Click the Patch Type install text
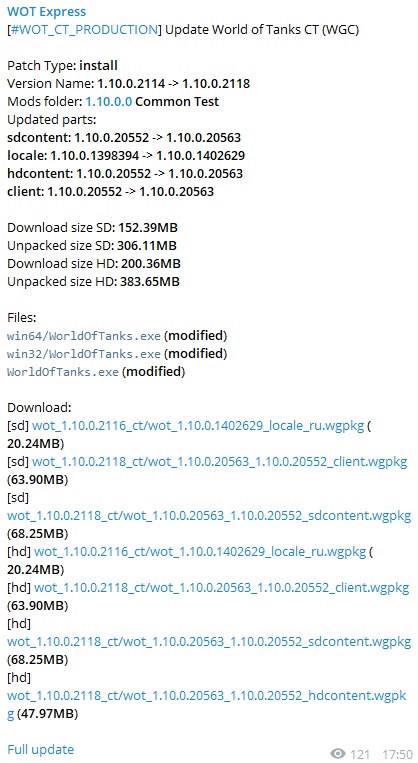 tap(98, 66)
